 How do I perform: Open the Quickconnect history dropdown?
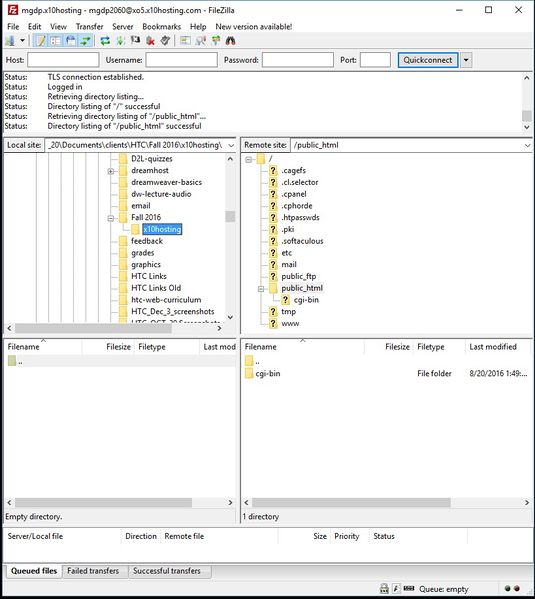[466, 60]
